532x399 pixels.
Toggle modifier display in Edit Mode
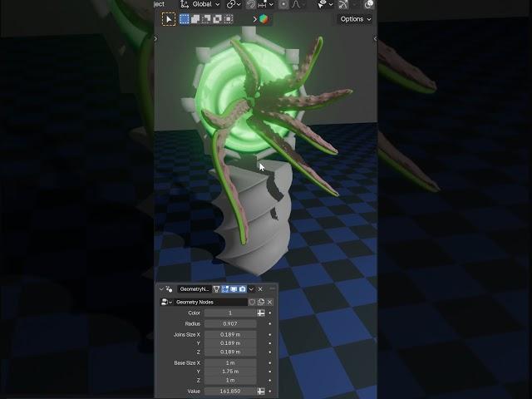(225, 289)
